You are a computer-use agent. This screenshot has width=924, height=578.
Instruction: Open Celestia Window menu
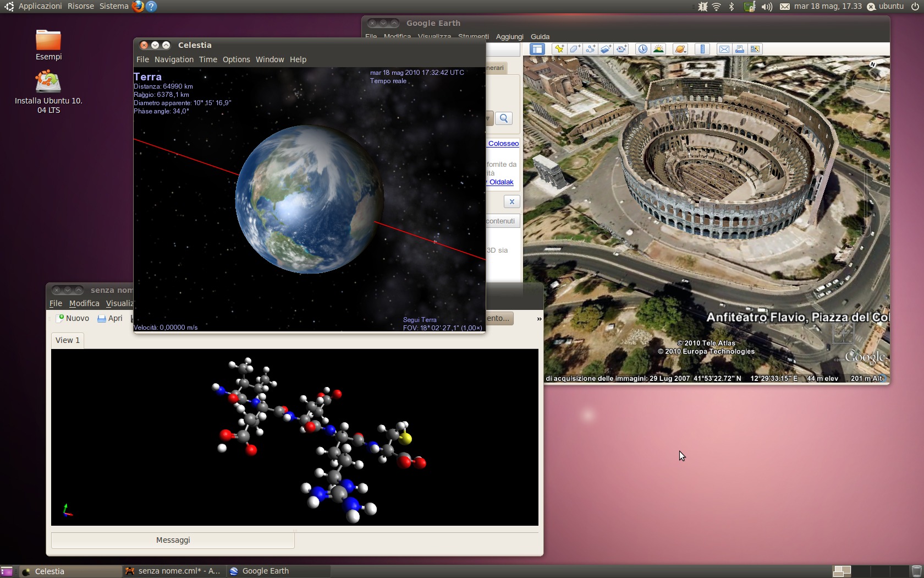[x=269, y=59]
